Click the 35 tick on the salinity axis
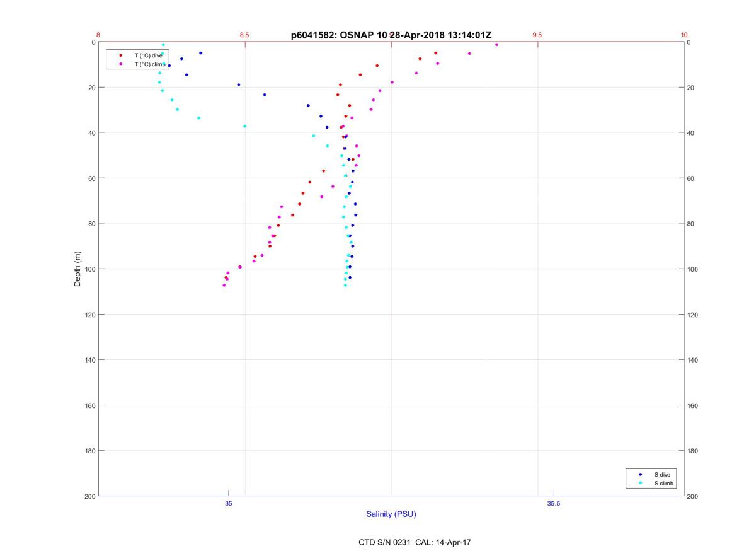Viewport: 756px width, 558px height. (229, 503)
